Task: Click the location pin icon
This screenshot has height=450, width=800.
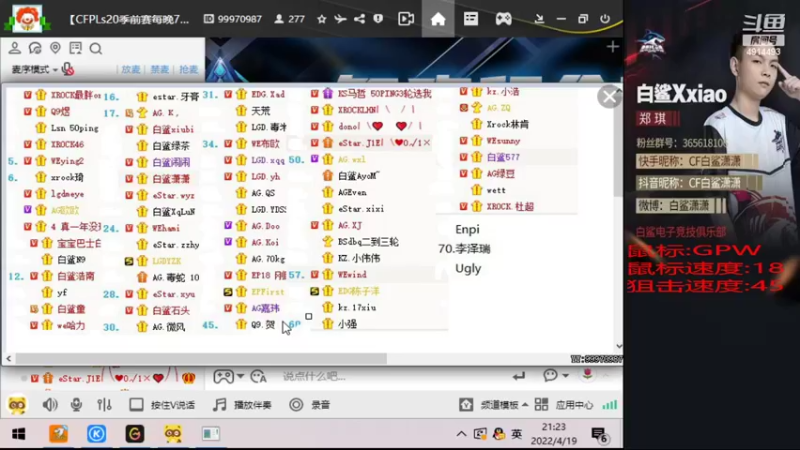Action: pyautogui.click(x=55, y=48)
